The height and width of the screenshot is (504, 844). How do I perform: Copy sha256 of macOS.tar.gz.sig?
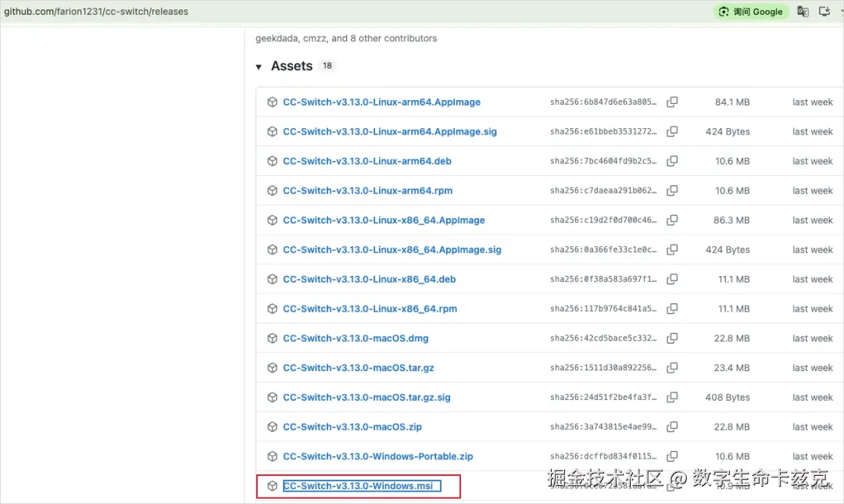click(672, 398)
